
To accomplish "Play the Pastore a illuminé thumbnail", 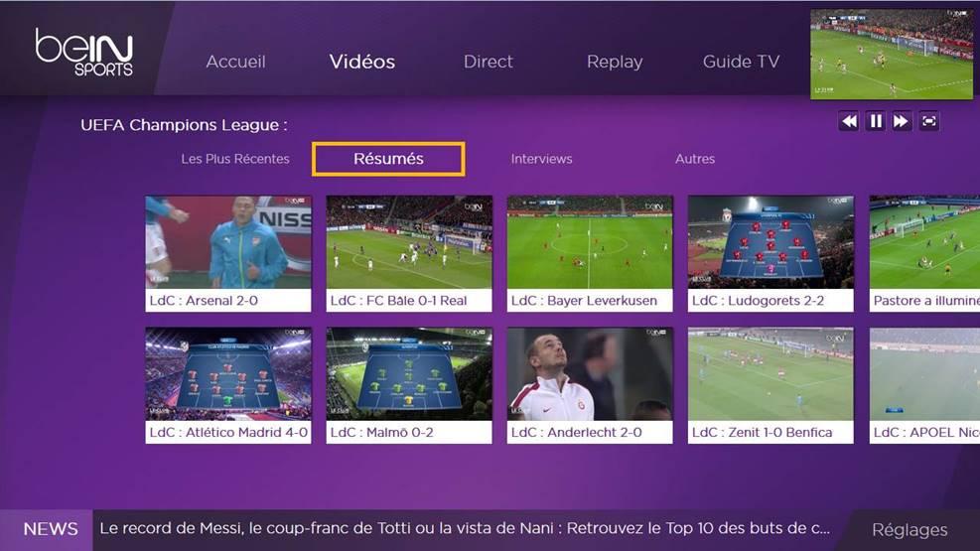I will [x=924, y=242].
